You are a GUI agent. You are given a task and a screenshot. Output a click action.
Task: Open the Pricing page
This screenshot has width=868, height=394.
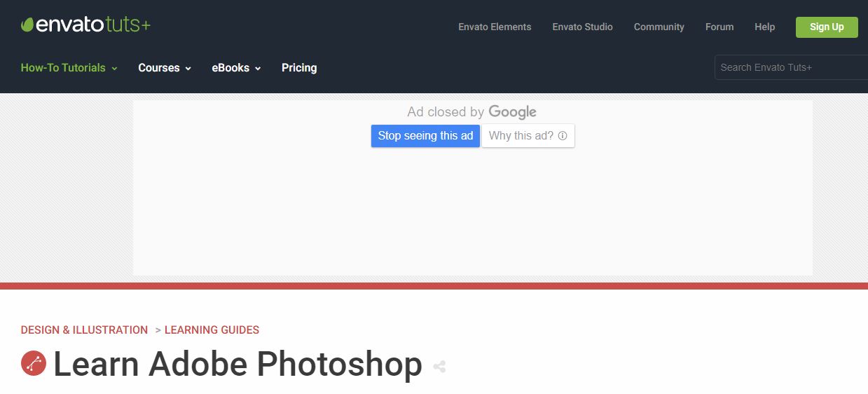(x=299, y=68)
